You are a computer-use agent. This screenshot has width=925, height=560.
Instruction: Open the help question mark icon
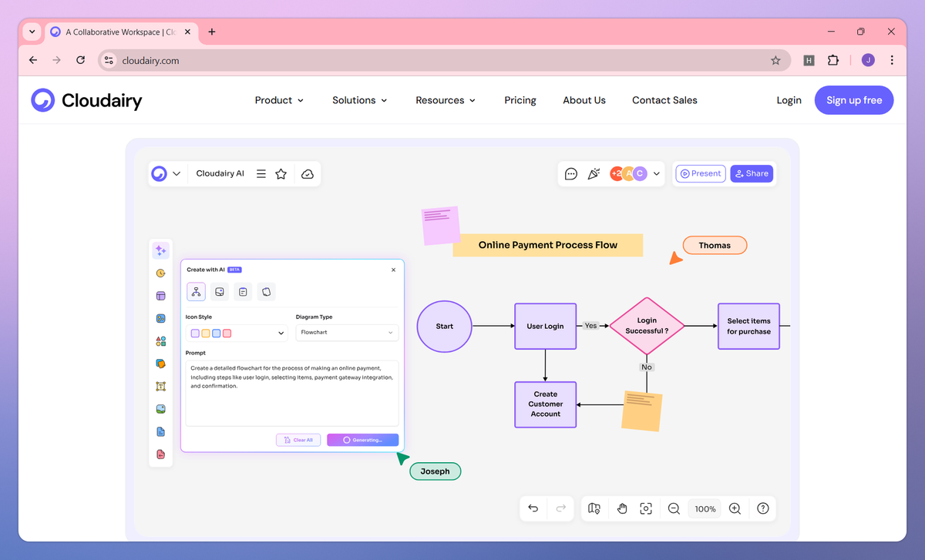coord(763,508)
